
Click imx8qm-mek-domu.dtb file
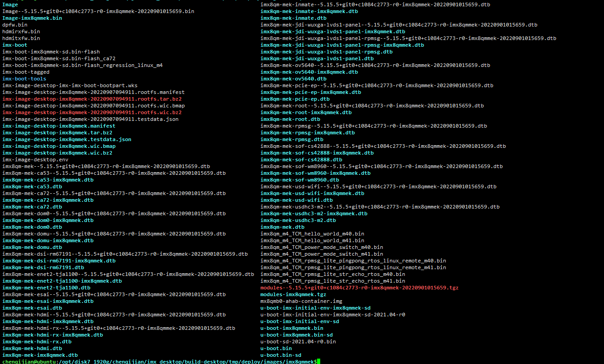32,247
